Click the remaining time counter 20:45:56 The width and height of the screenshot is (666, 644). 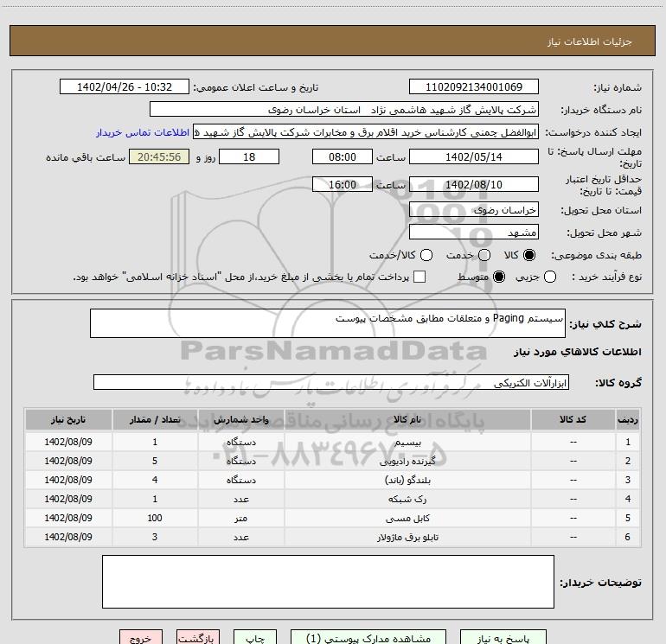click(159, 156)
